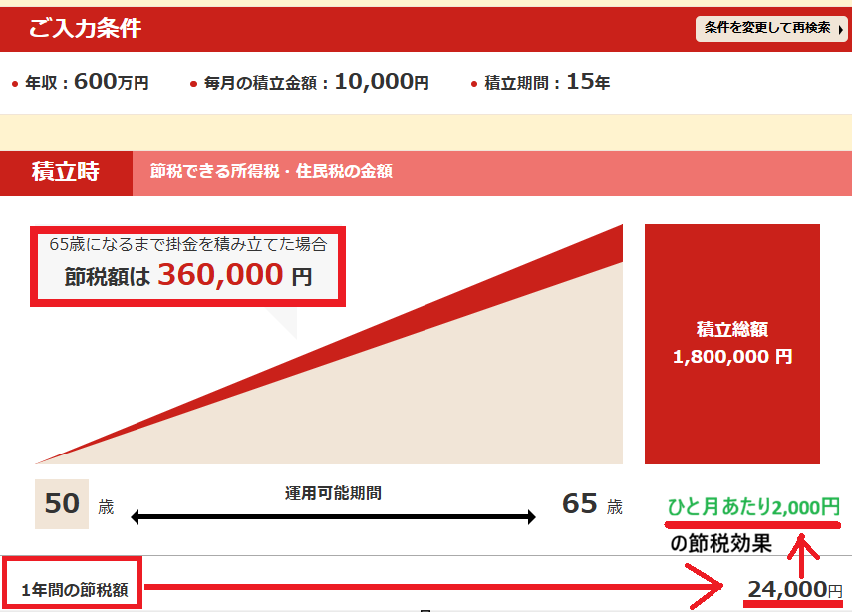
Task: Click the small arrow on the 再検索 button
Action: [840, 30]
